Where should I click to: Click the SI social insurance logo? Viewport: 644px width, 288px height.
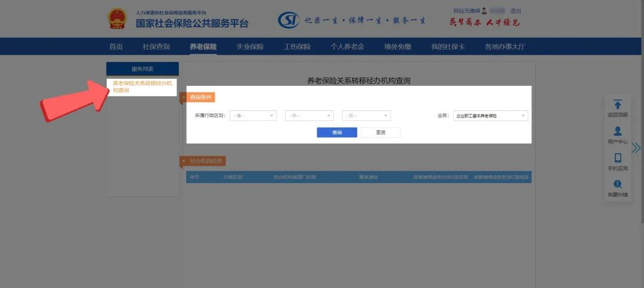point(289,20)
